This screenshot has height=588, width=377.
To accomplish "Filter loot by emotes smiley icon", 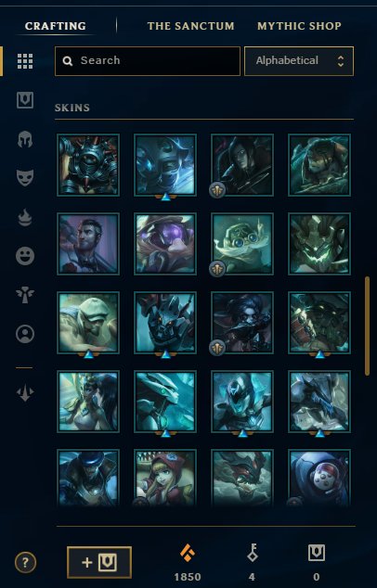I will point(25,256).
